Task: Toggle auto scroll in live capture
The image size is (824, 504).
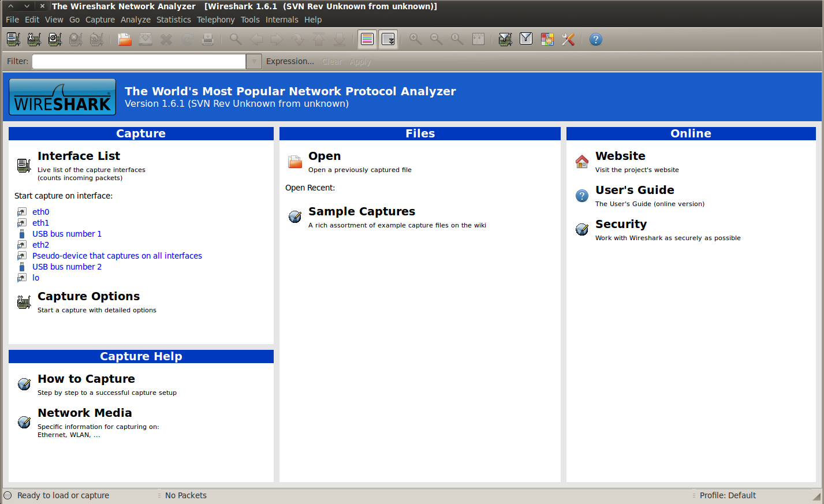Action: [388, 39]
